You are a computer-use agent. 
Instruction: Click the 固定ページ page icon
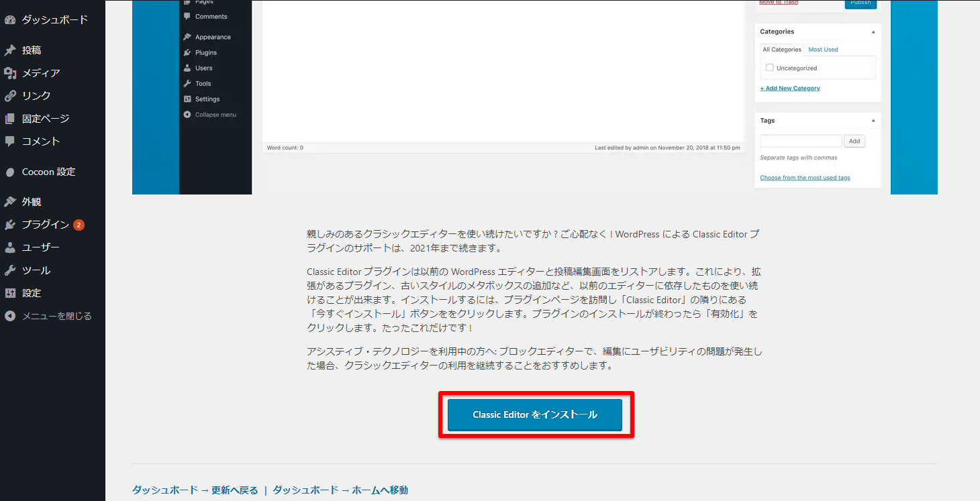point(10,119)
